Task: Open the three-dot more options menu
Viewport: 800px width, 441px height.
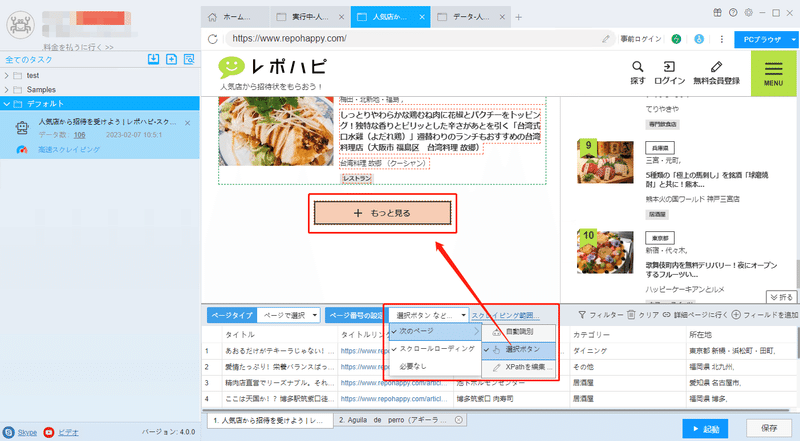Action: click(x=721, y=39)
